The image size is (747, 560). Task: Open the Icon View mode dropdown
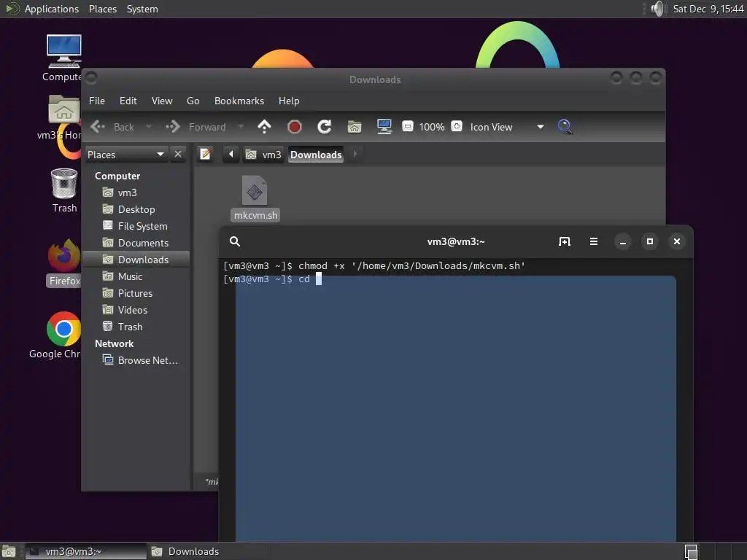click(507, 127)
